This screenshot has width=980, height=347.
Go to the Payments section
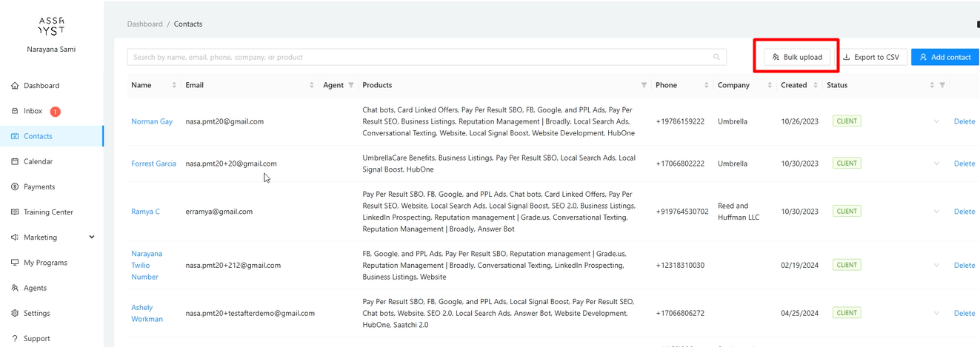38,187
